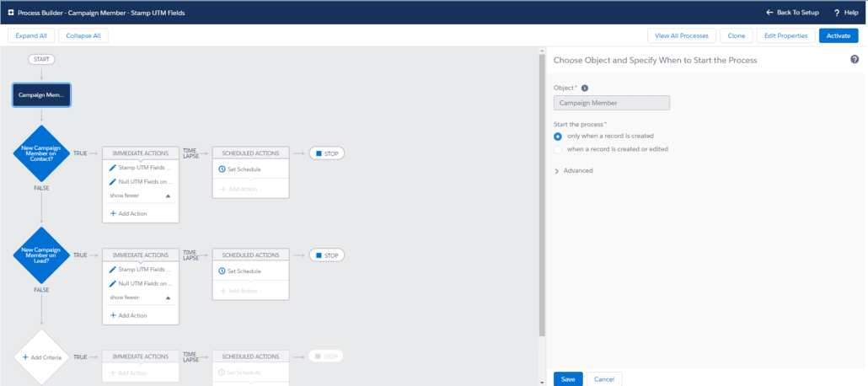The image size is (868, 386).
Task: Select 'when a record is created or edited'
Action: tap(557, 149)
